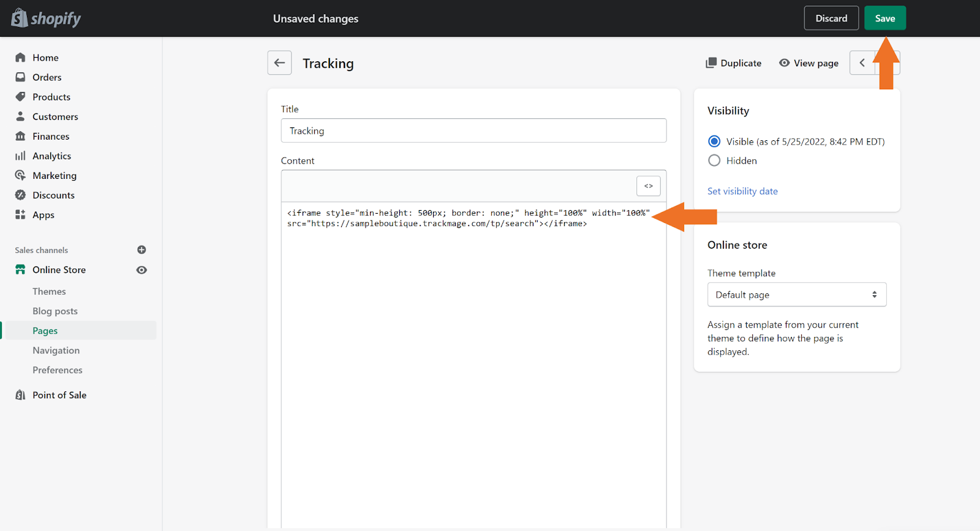Viewport: 980px width, 531px height.
Task: Open Orders in the sidebar
Action: (47, 77)
